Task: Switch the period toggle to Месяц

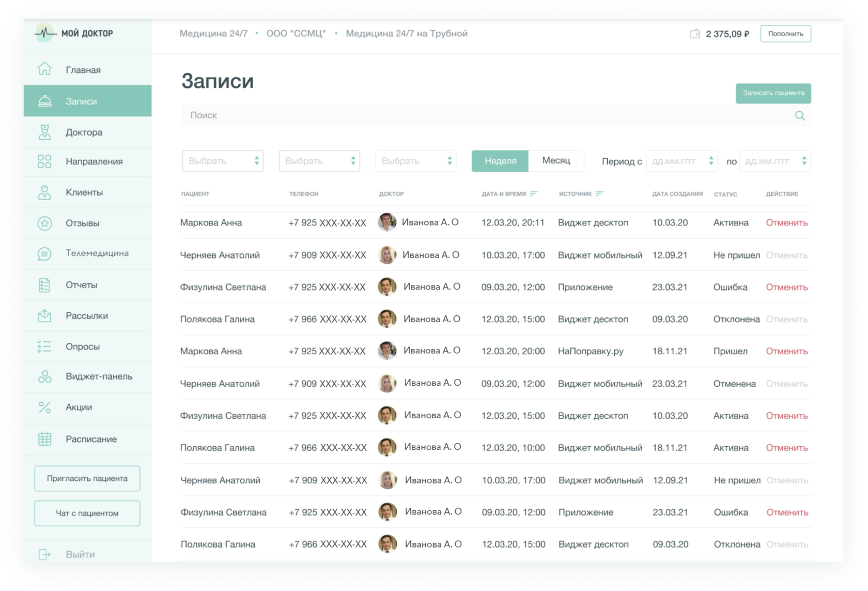Action: coord(556,161)
